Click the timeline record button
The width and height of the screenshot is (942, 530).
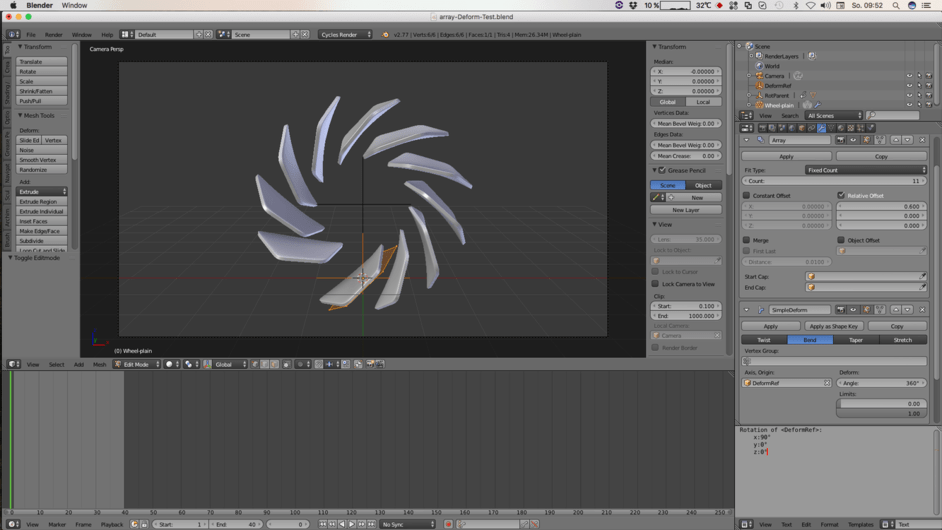pyautogui.click(x=448, y=524)
